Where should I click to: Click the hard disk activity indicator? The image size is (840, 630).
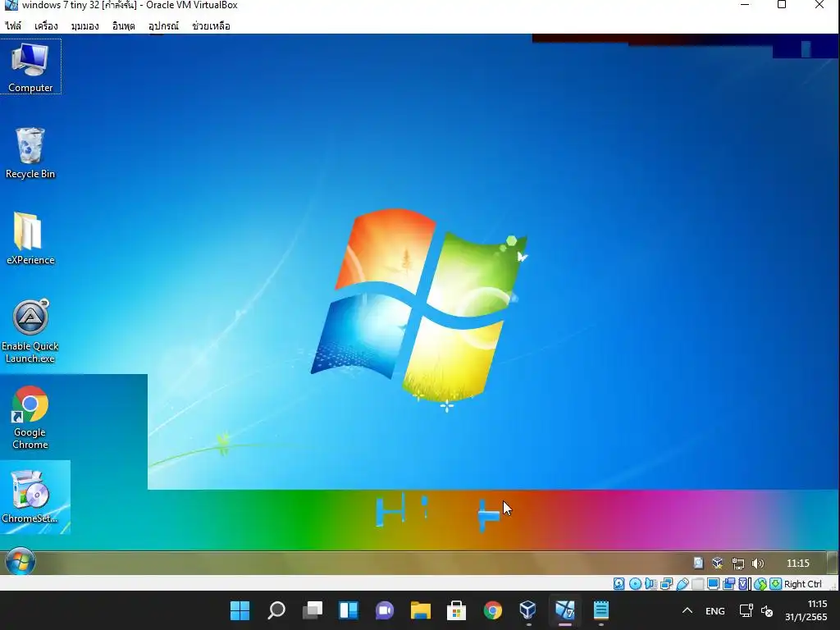[x=619, y=584]
